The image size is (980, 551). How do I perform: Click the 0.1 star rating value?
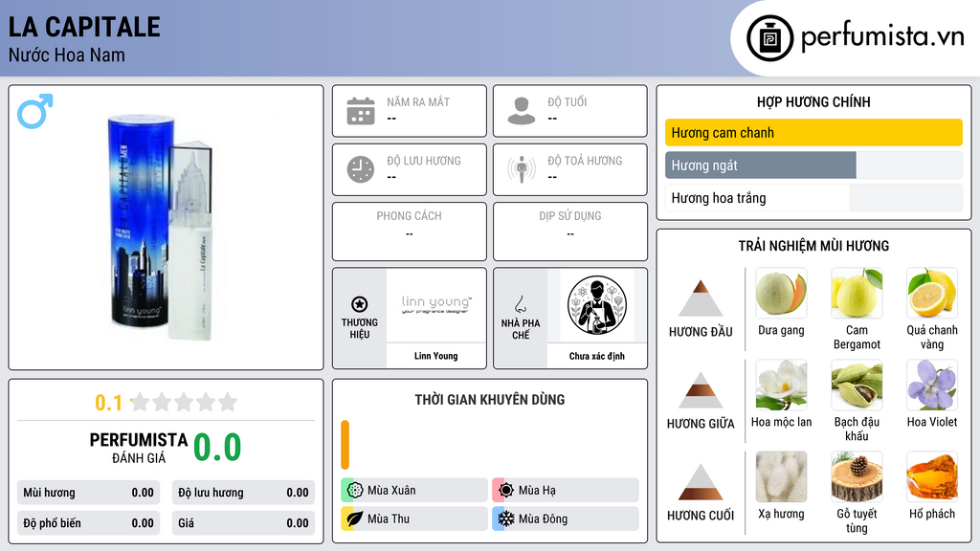[x=108, y=403]
